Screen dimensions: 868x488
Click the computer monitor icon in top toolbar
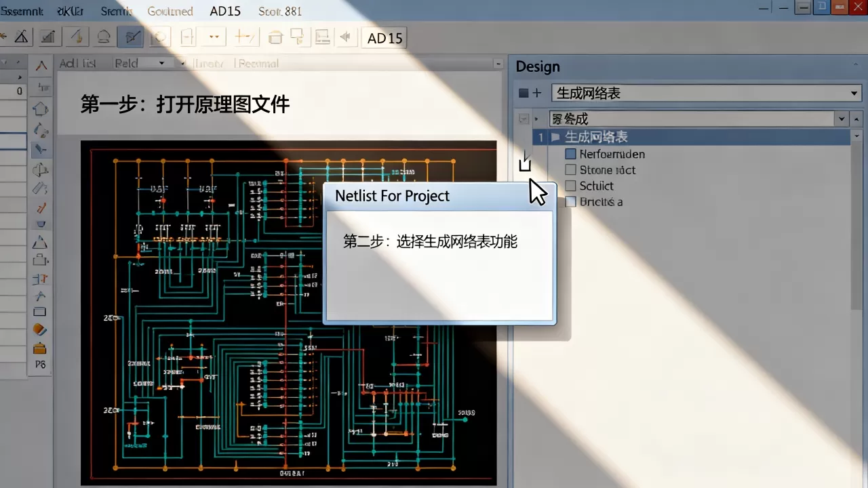pos(323,37)
